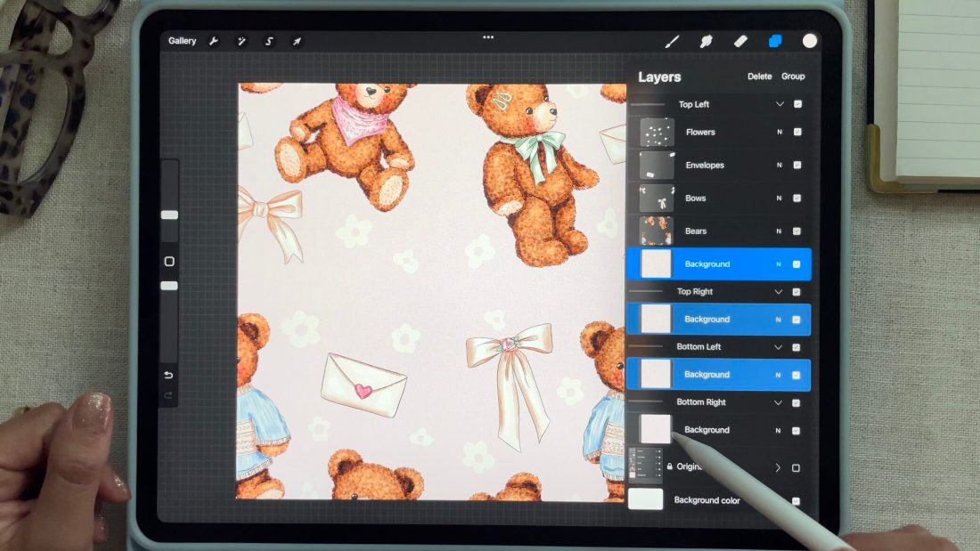Open blend mode N for Bears layer
The image size is (980, 551).
[x=779, y=231]
